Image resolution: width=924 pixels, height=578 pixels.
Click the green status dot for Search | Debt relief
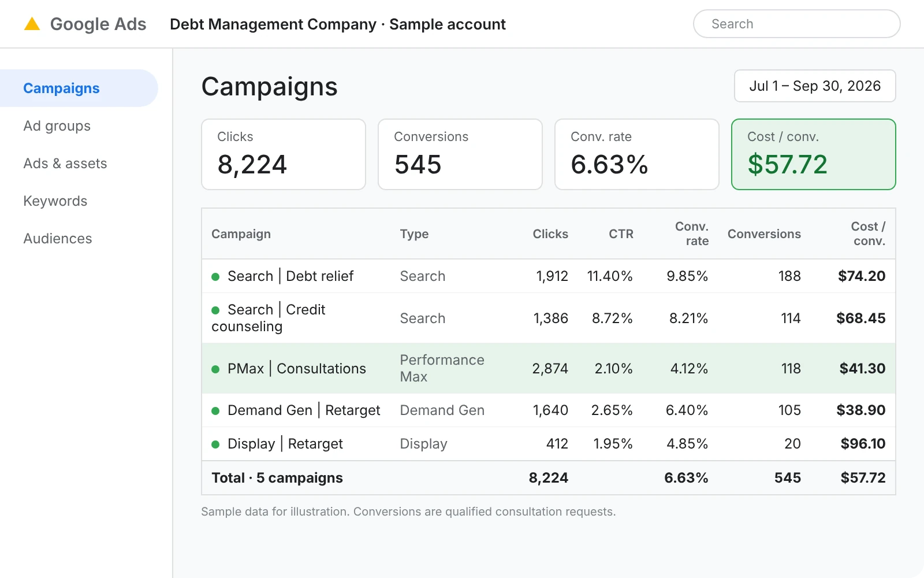[215, 277]
